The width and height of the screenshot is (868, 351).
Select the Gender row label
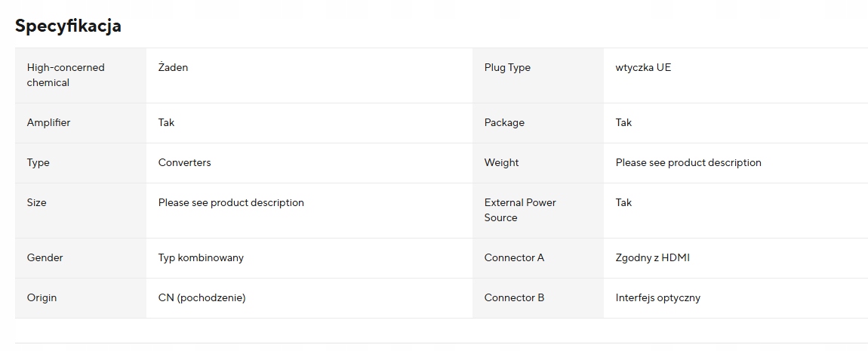pyautogui.click(x=45, y=257)
